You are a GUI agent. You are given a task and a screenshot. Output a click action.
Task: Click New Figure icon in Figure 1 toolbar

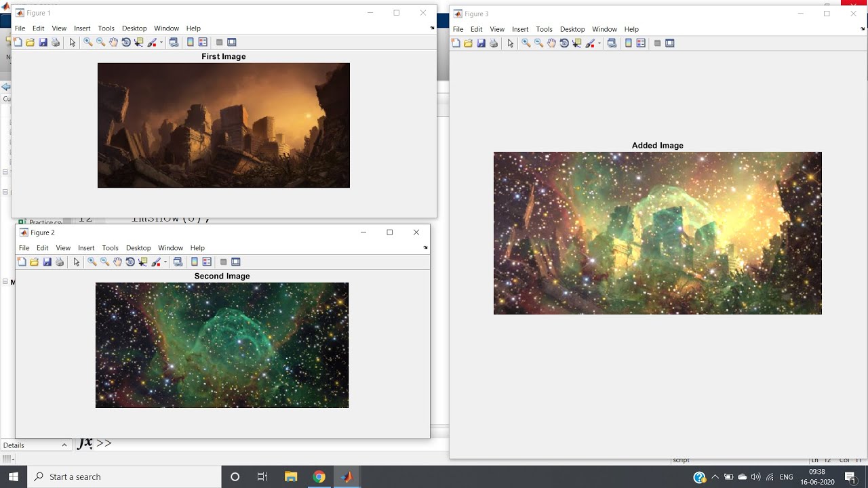pyautogui.click(x=18, y=42)
